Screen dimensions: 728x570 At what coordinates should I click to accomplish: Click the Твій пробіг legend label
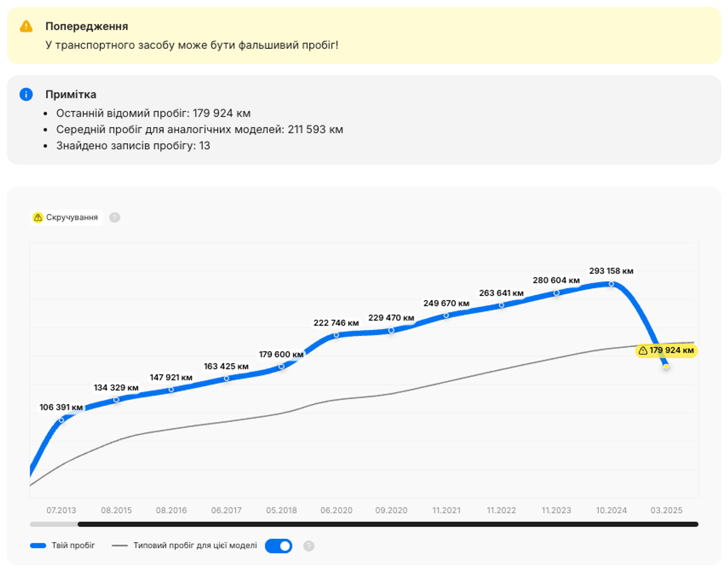click(x=73, y=545)
